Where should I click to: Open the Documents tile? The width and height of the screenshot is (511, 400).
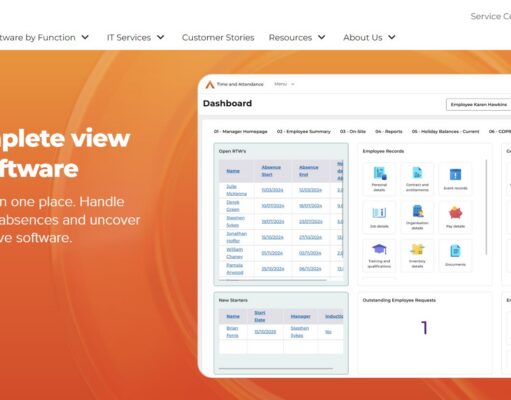(455, 255)
